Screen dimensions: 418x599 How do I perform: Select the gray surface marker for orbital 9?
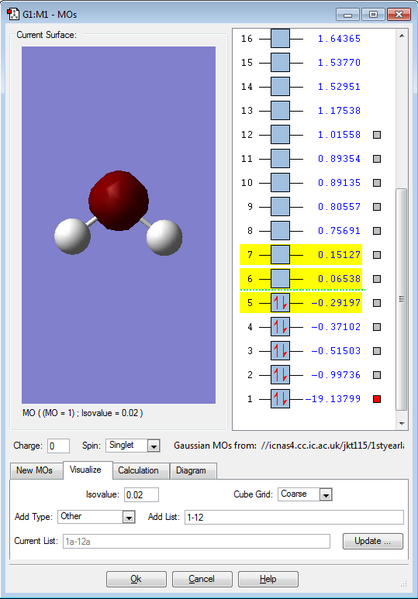click(377, 207)
